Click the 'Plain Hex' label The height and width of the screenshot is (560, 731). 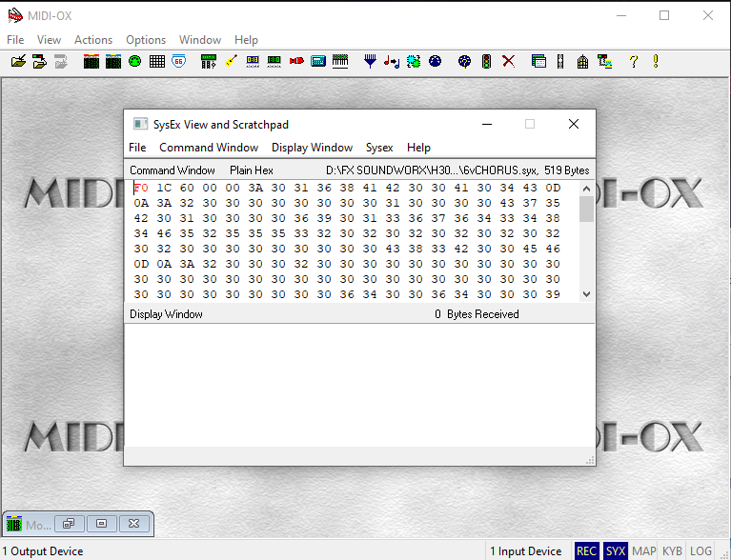click(252, 170)
